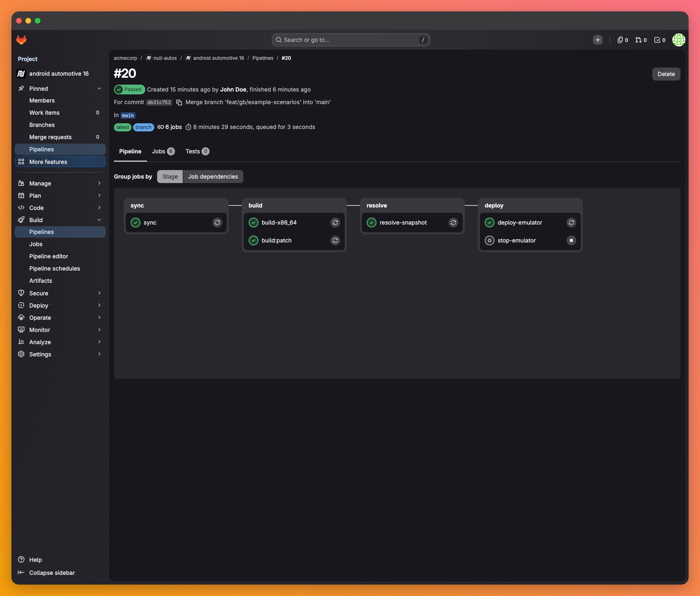This screenshot has width=700, height=596.
Task: Switch to the Tests tab
Action: coord(197,151)
